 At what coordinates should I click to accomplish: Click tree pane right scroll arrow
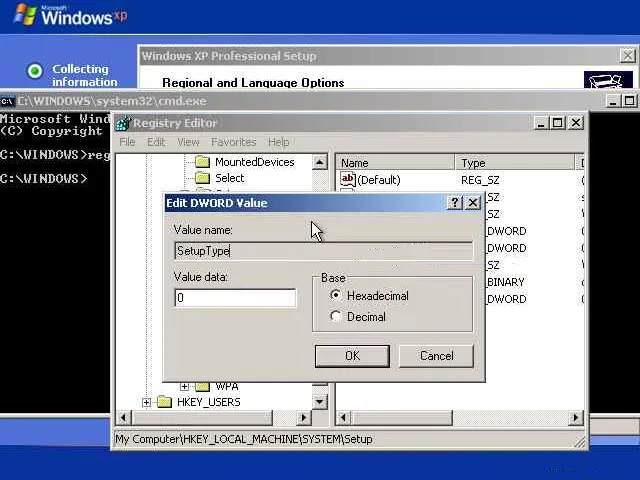304,418
